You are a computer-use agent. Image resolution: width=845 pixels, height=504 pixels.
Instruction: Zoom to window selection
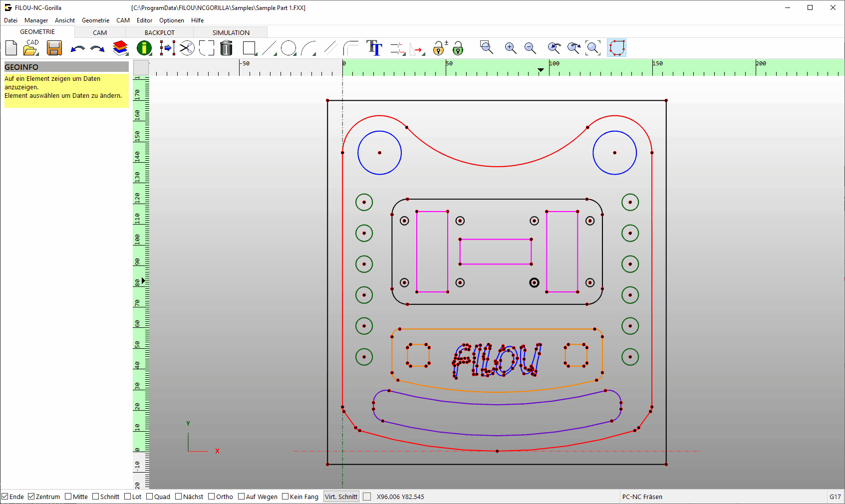coord(487,48)
